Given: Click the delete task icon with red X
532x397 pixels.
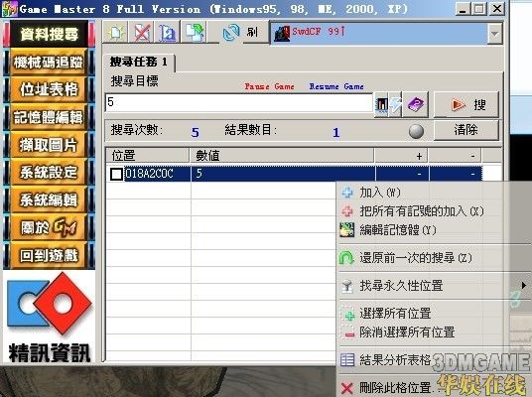Looking at the screenshot, I should pos(142,32).
